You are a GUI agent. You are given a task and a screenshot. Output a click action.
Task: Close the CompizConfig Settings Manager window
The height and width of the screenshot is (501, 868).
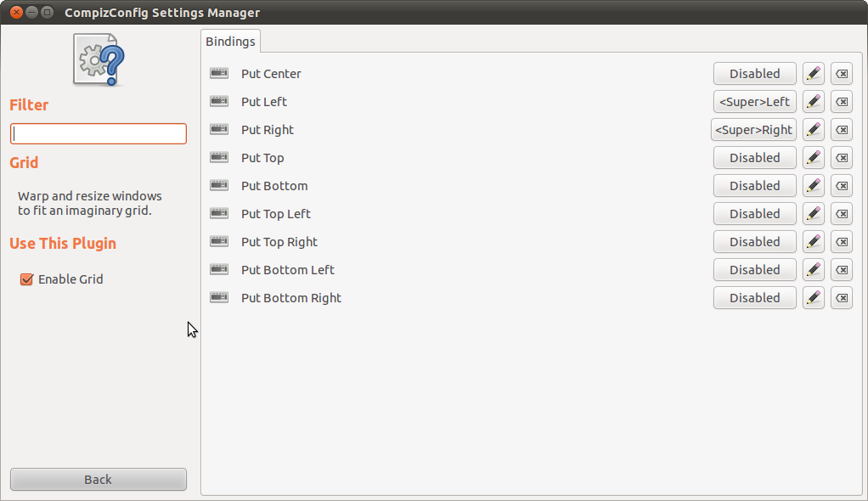coord(17,12)
